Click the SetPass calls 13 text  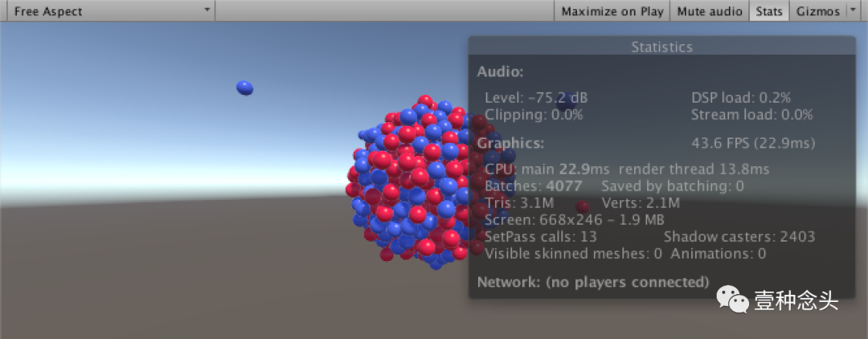click(540, 237)
